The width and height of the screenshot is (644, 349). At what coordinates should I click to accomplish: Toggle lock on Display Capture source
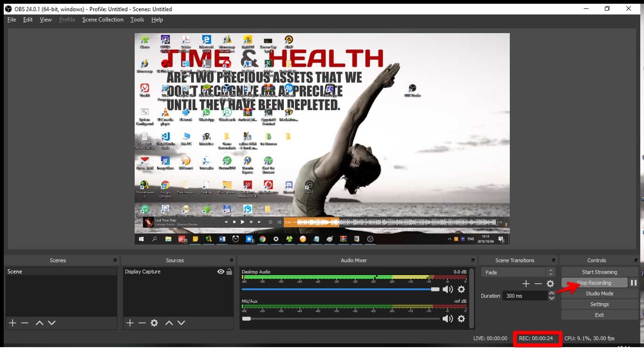(229, 272)
